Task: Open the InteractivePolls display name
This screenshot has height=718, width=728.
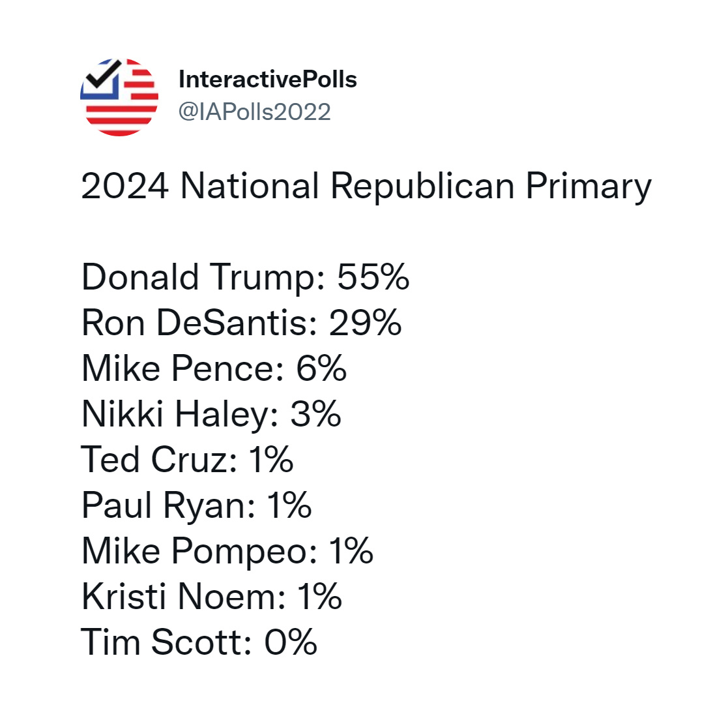Action: 267,80
